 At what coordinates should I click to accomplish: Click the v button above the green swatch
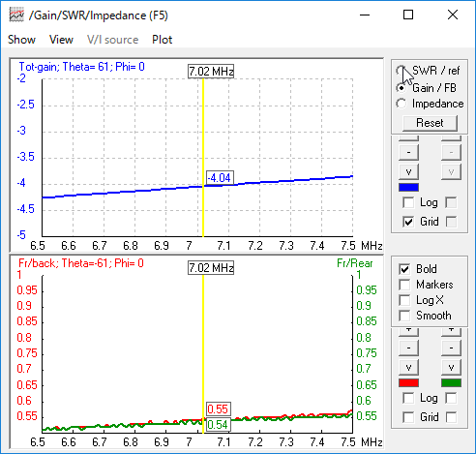tap(451, 367)
